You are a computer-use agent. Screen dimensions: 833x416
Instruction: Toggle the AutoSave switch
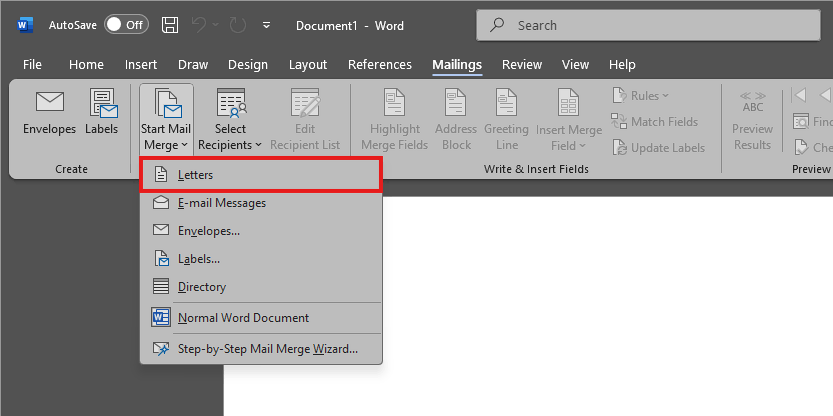pyautogui.click(x=126, y=25)
